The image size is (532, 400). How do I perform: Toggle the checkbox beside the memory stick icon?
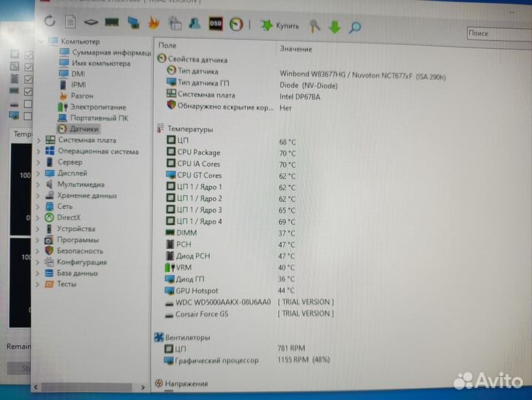tap(29, 91)
